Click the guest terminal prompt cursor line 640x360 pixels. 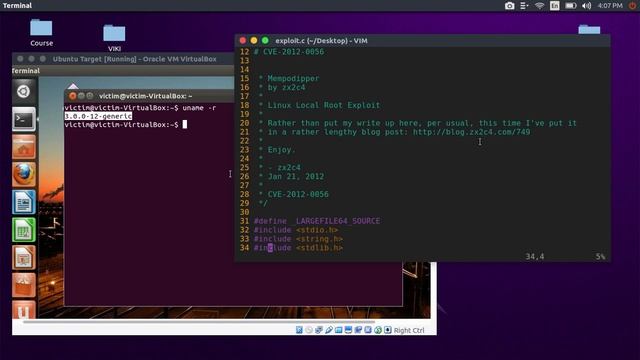coord(126,124)
